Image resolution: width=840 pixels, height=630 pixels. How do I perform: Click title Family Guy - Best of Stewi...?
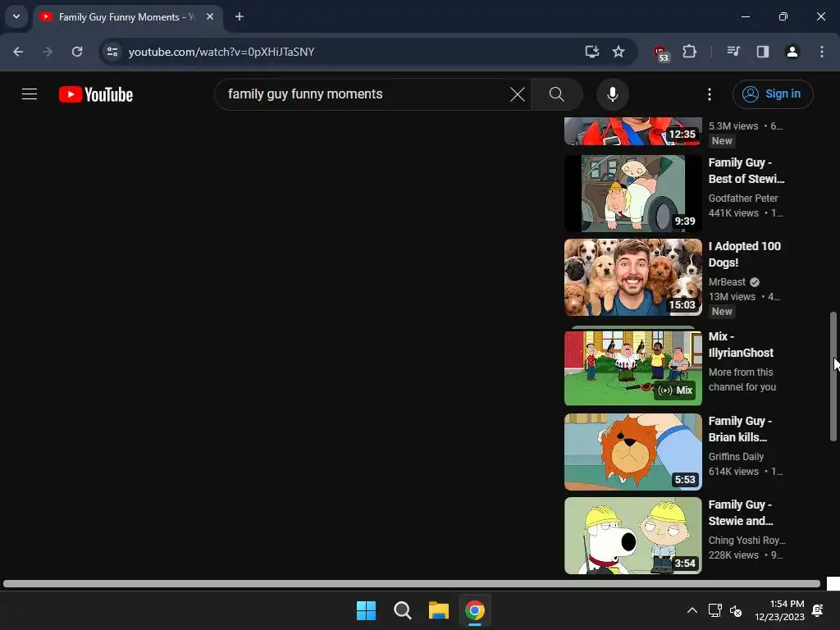(746, 171)
